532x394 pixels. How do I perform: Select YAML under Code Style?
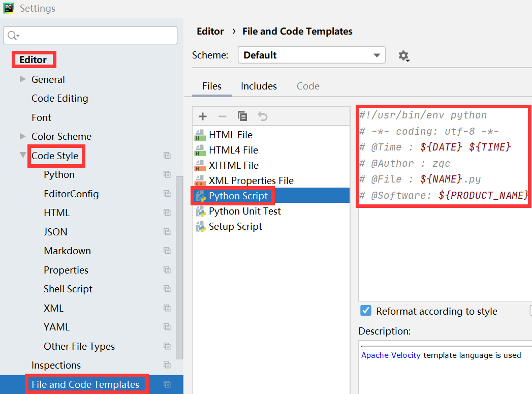(57, 327)
